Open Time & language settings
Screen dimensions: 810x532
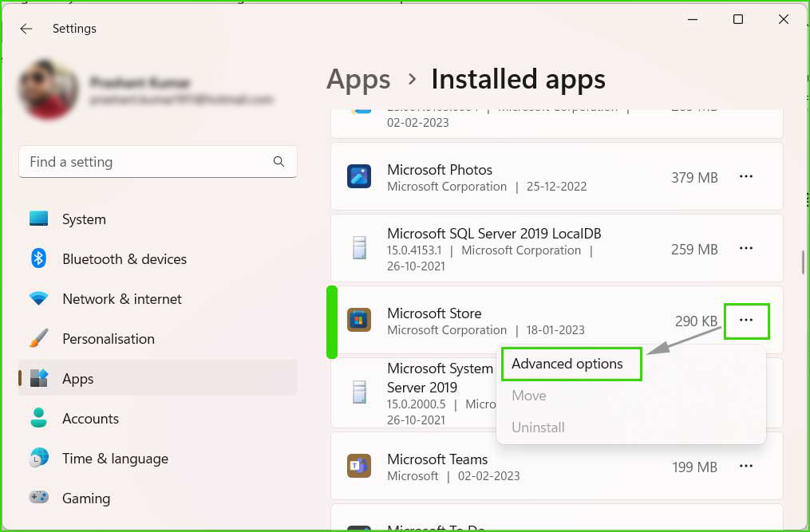157,458
